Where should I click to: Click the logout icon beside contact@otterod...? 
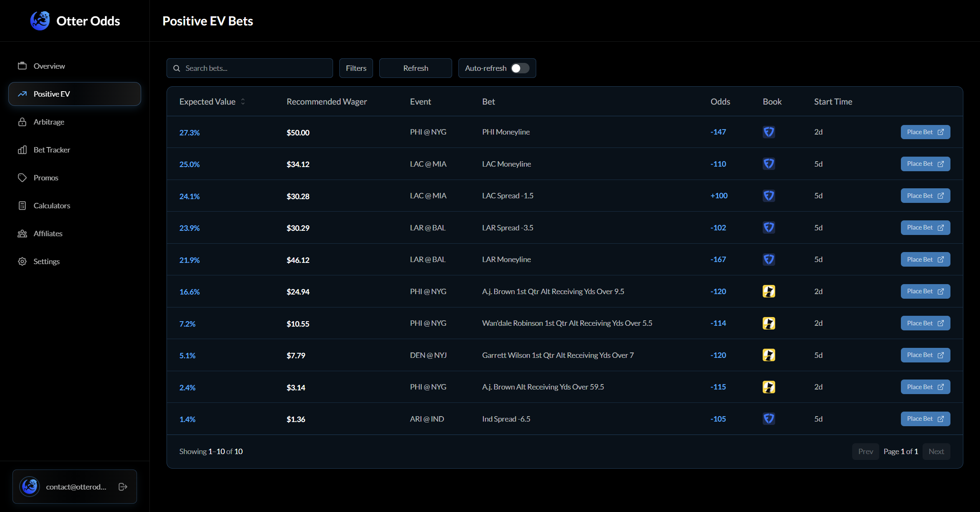(x=123, y=486)
